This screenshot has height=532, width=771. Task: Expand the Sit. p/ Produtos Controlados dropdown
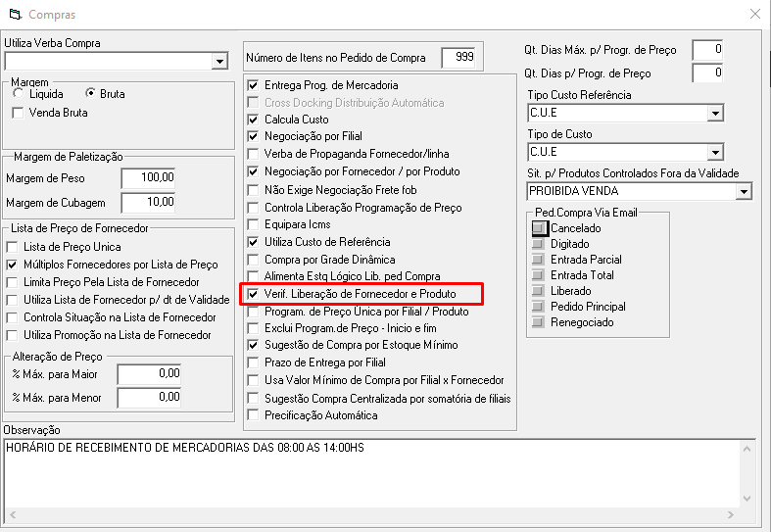pos(744,191)
